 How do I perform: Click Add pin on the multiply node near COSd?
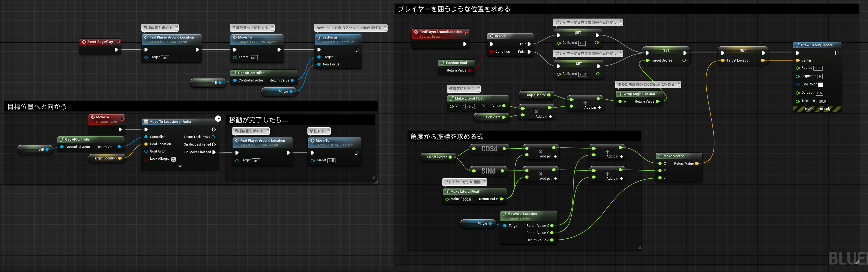coord(555,156)
